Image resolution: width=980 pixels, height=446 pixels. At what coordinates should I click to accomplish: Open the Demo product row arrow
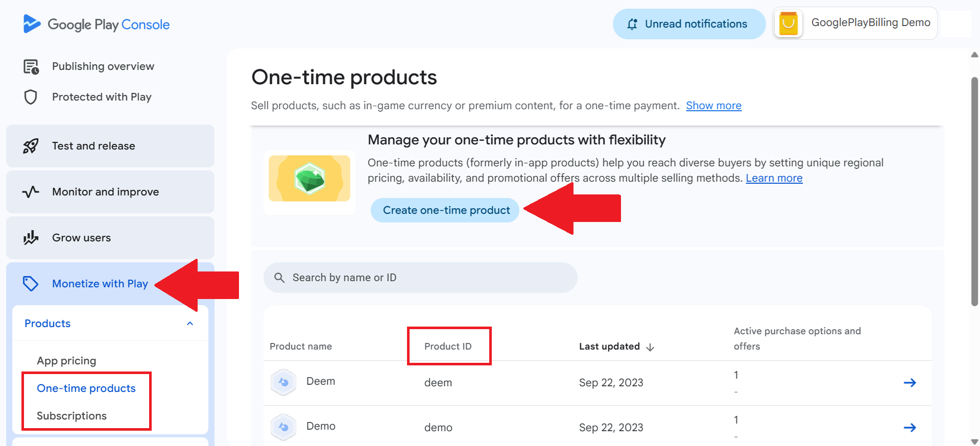pos(910,428)
